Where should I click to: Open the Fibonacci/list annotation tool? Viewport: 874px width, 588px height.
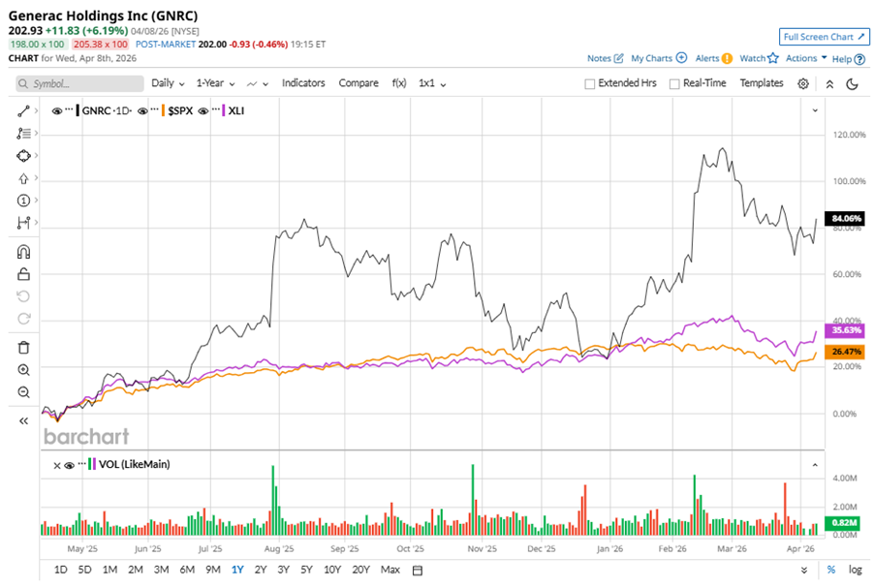tap(23, 134)
